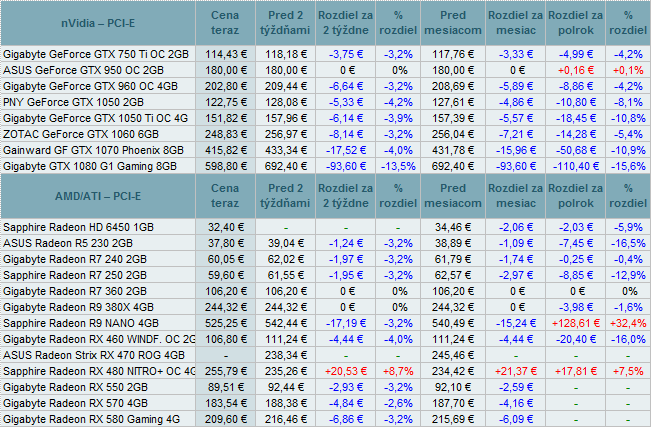Click the -18,45 € half-year difference

576,118
